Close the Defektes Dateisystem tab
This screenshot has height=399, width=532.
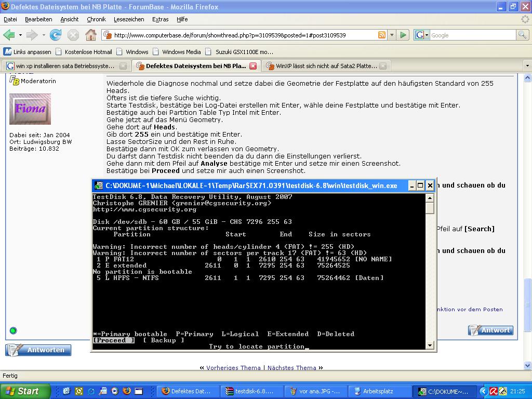pos(253,66)
